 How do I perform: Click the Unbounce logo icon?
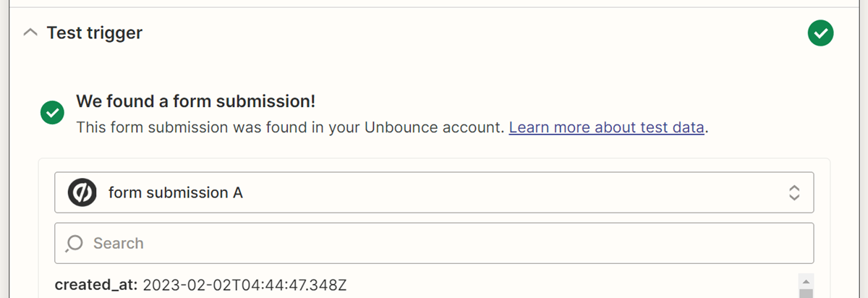[82, 192]
